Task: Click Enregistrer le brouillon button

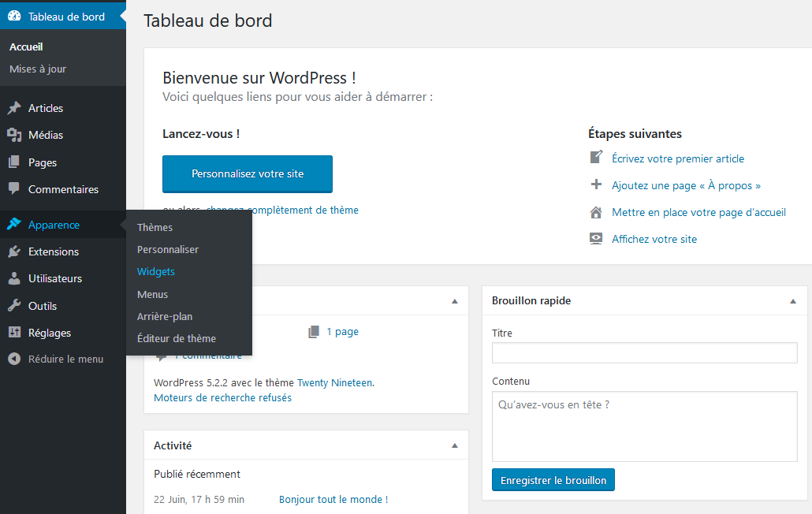Action: point(553,480)
